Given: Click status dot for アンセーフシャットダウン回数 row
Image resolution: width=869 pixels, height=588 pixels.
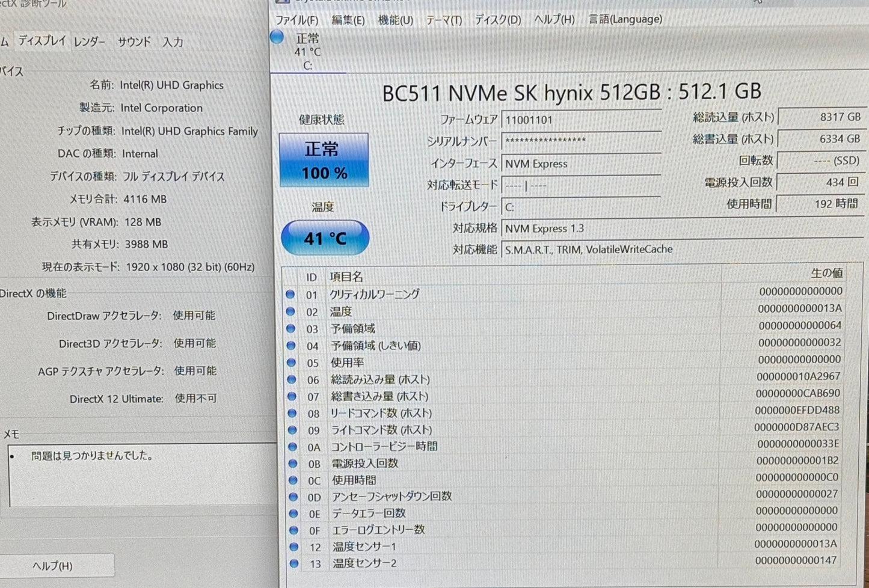Looking at the screenshot, I should point(293,497).
